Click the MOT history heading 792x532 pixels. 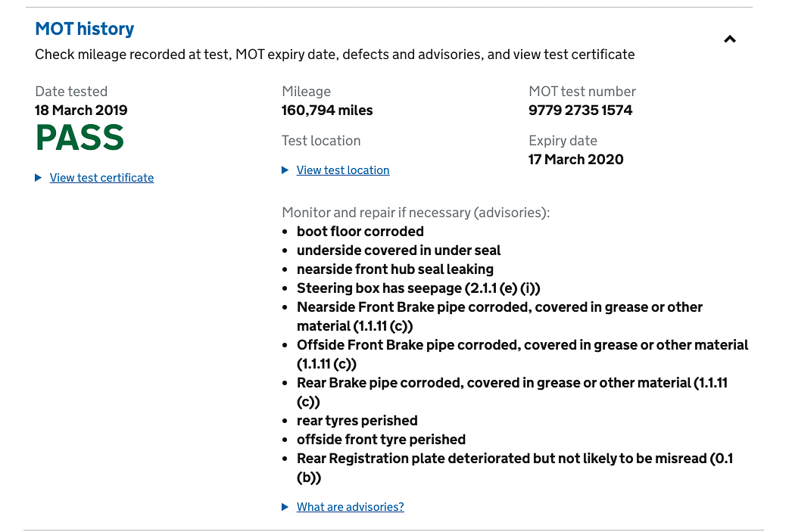tap(84, 29)
